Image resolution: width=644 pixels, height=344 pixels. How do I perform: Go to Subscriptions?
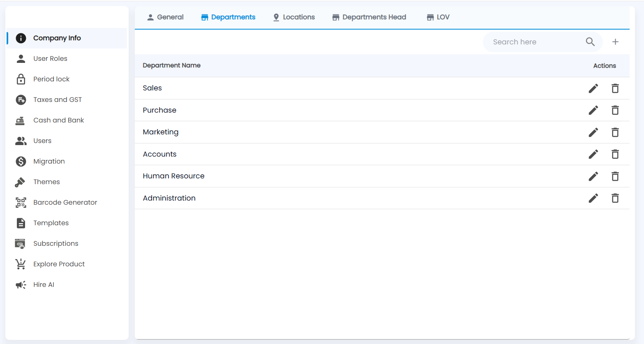click(x=67, y=244)
